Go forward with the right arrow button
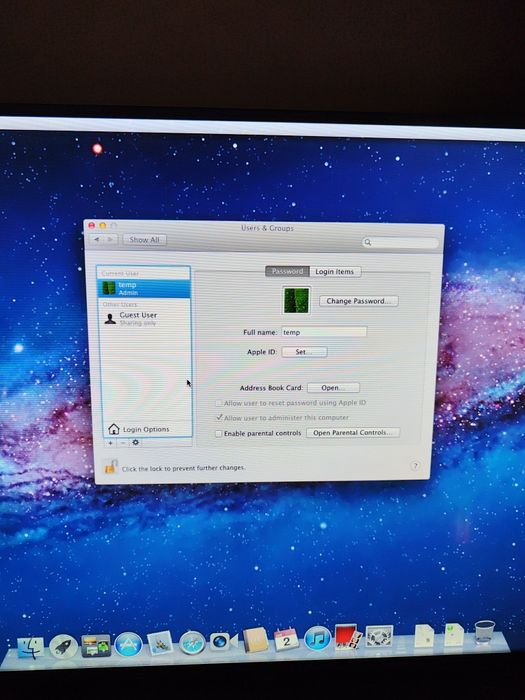The image size is (525, 700). (x=111, y=239)
